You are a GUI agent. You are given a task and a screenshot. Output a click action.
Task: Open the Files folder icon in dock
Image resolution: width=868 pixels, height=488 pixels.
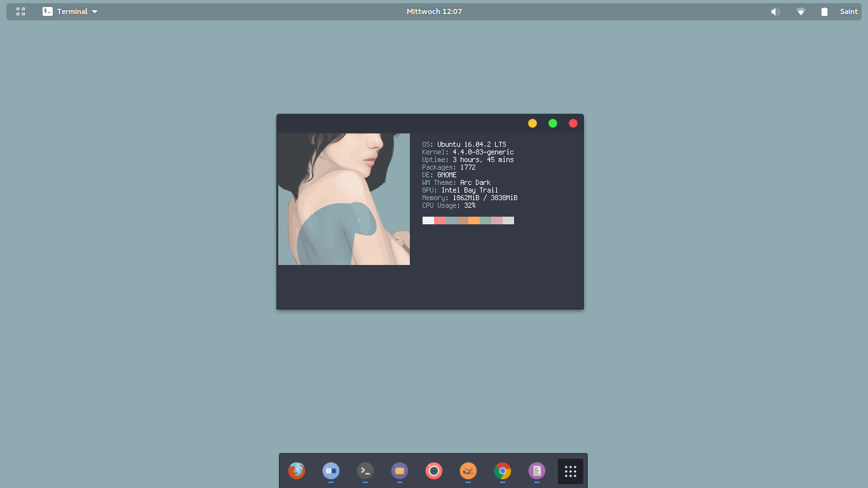(x=400, y=471)
